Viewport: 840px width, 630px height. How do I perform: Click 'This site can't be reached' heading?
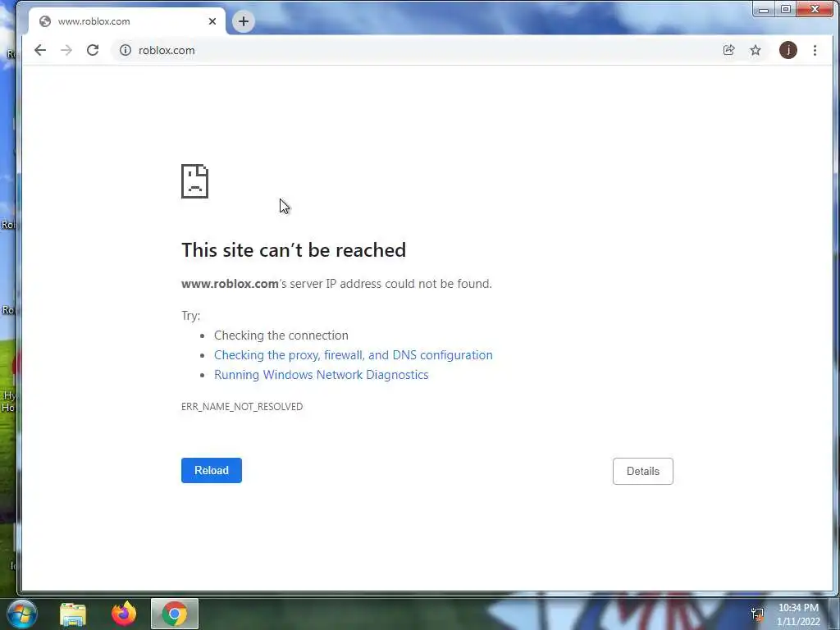(x=294, y=250)
